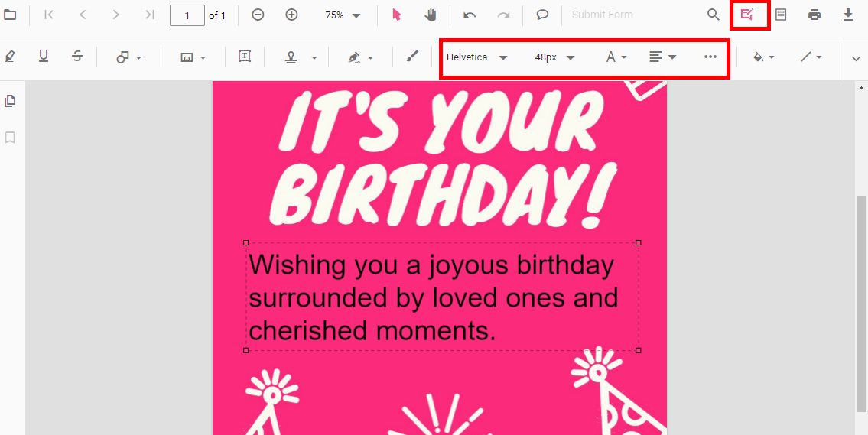
Task: Open the stroke color dropdown
Action: click(811, 57)
